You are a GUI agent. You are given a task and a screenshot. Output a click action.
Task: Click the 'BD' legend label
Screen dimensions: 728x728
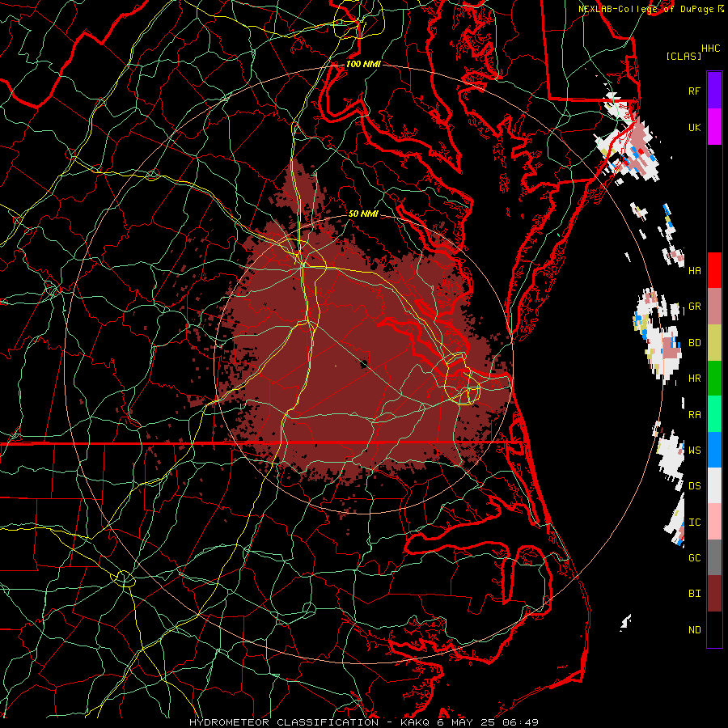point(694,343)
